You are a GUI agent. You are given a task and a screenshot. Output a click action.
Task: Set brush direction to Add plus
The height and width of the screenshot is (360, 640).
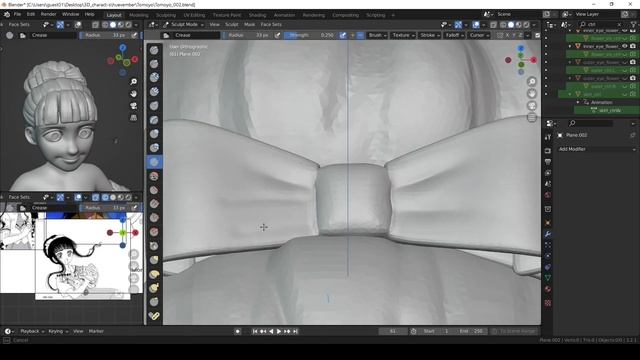pyautogui.click(x=353, y=36)
